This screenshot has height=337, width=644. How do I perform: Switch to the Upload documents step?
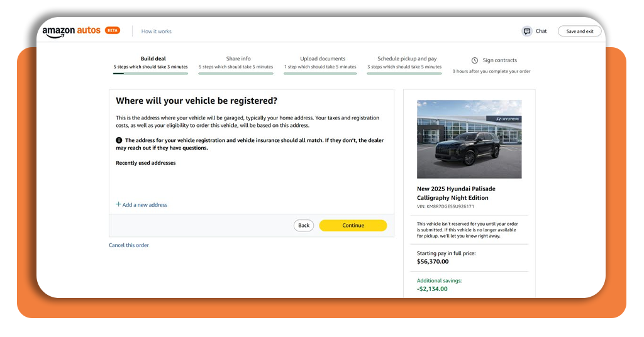[323, 59]
